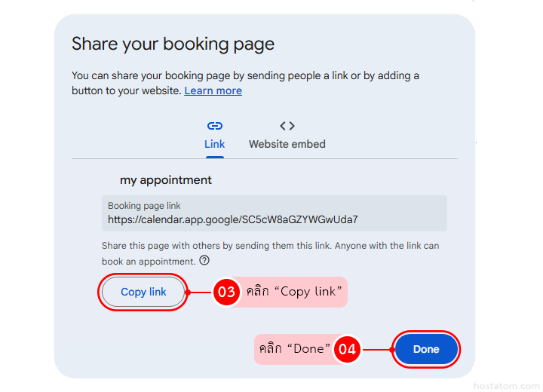This screenshot has width=543, height=392.
Task: Switch to the Link tab label
Action: click(x=214, y=144)
